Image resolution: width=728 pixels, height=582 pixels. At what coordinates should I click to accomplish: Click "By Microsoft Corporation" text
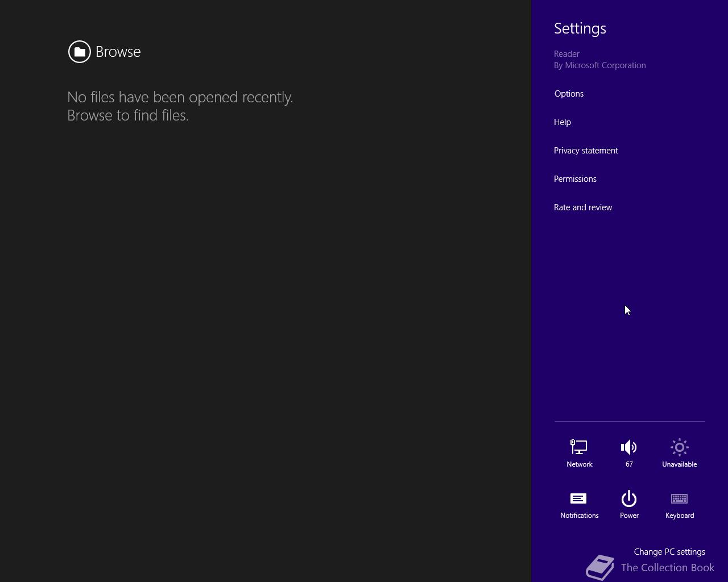point(600,65)
